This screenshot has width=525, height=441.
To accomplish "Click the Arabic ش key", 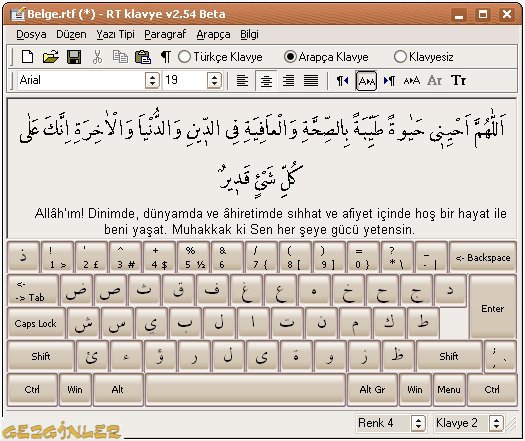I will pyautogui.click(x=84, y=323).
